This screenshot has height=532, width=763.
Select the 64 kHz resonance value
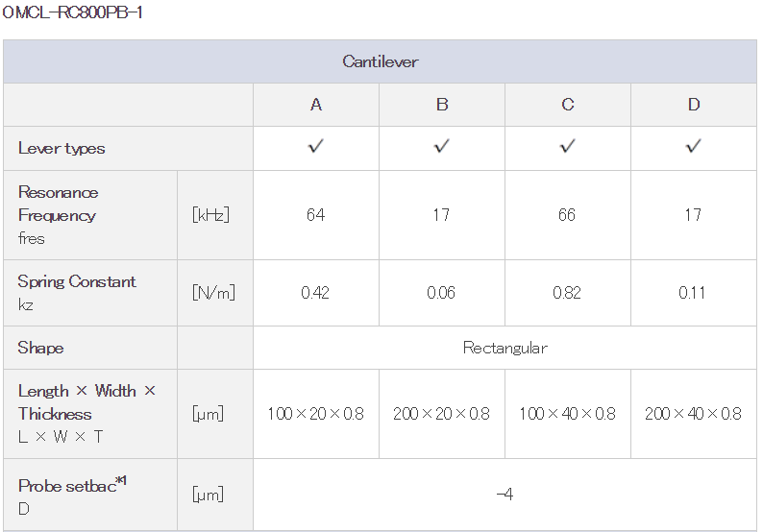pyautogui.click(x=316, y=215)
